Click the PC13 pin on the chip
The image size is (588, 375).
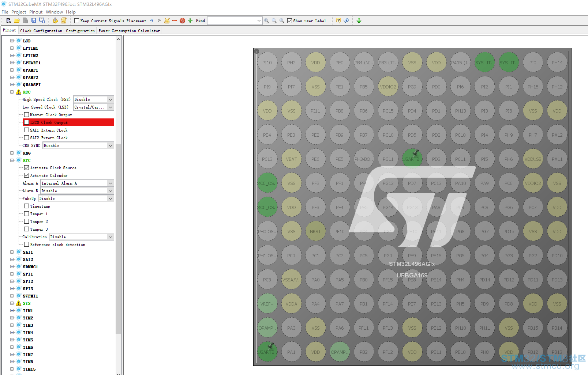pyautogui.click(x=267, y=159)
